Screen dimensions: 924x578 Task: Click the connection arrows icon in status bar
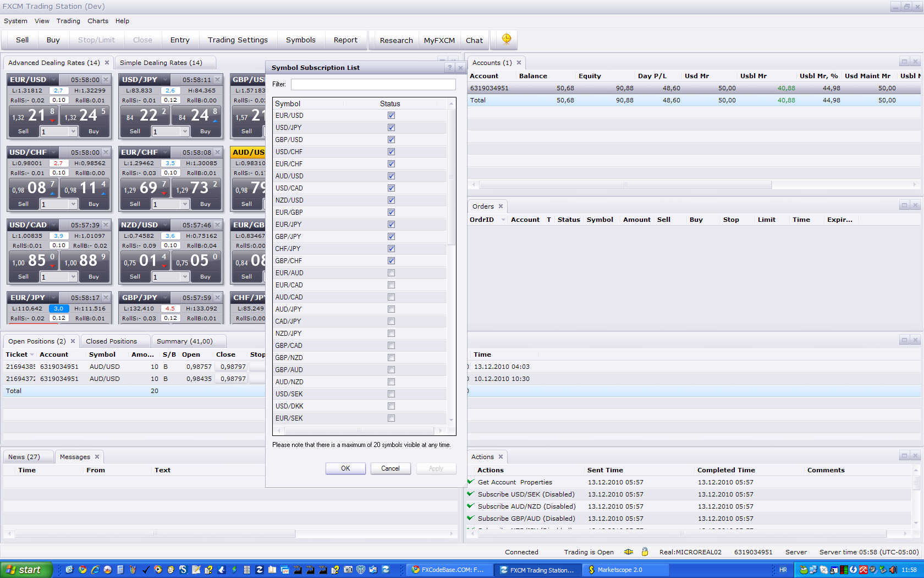[x=629, y=552]
